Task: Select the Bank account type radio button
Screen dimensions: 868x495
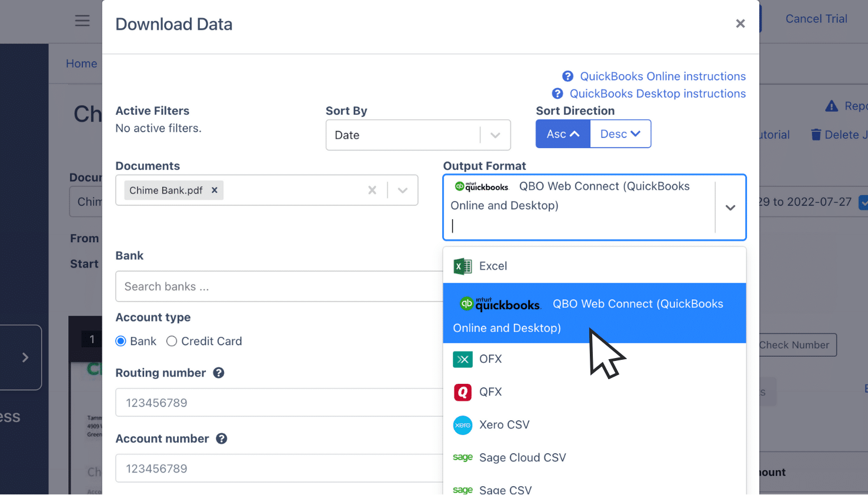Action: 121,341
